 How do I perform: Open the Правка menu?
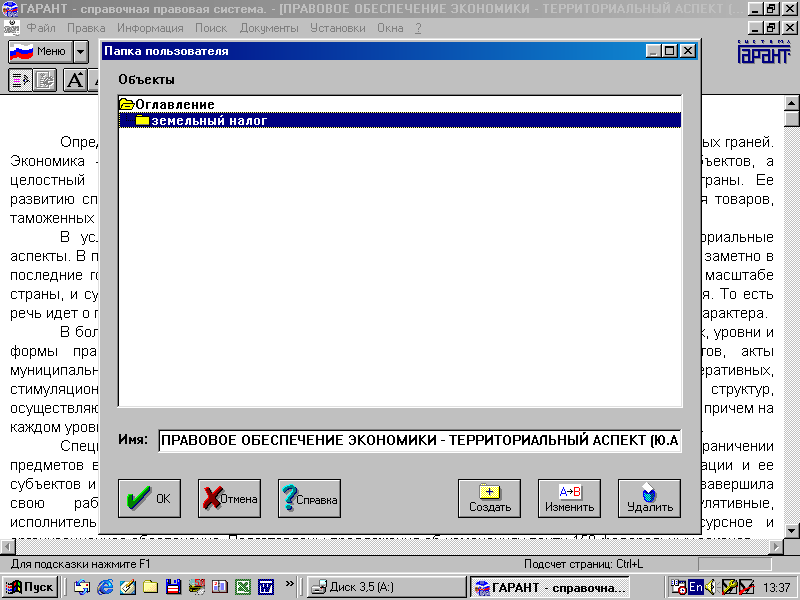tap(86, 28)
